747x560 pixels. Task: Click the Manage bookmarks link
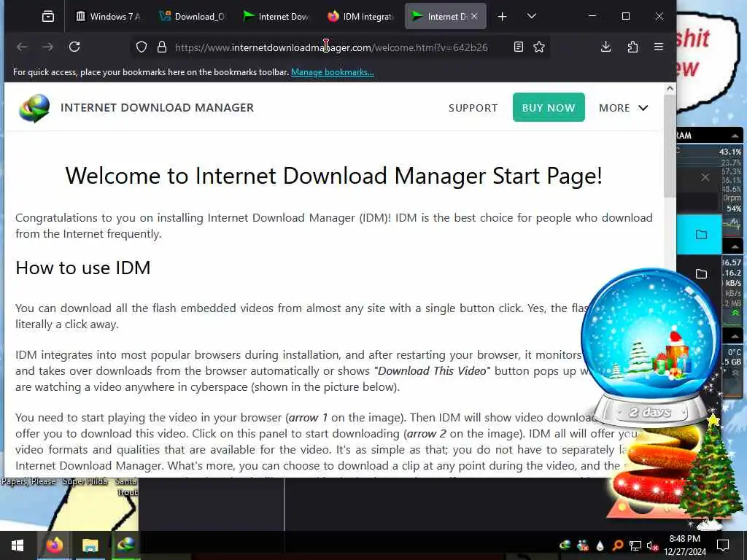(333, 72)
